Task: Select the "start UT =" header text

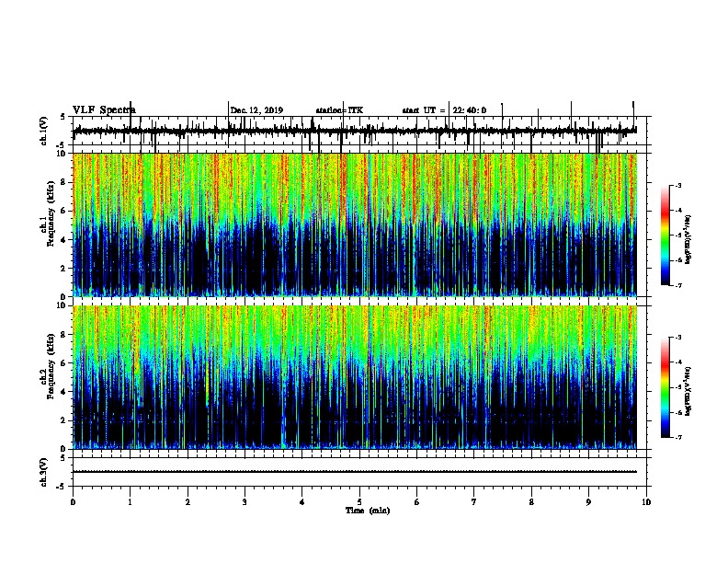Action: click(424, 110)
